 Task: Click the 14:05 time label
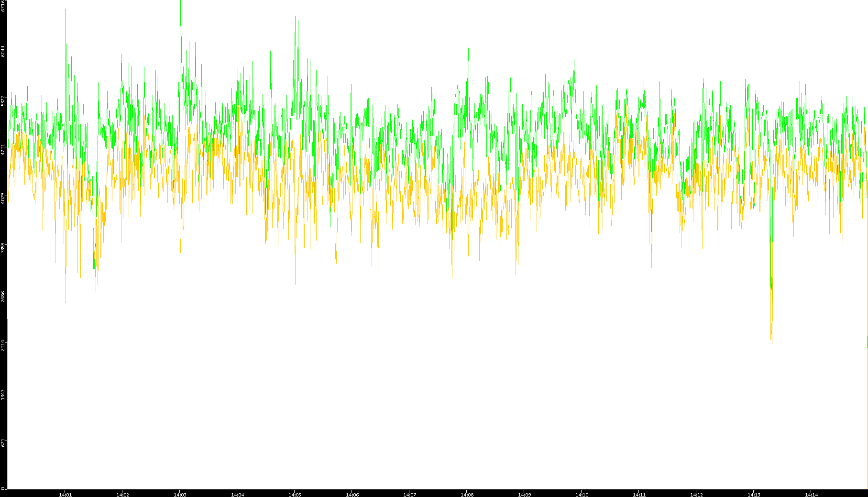295,495
